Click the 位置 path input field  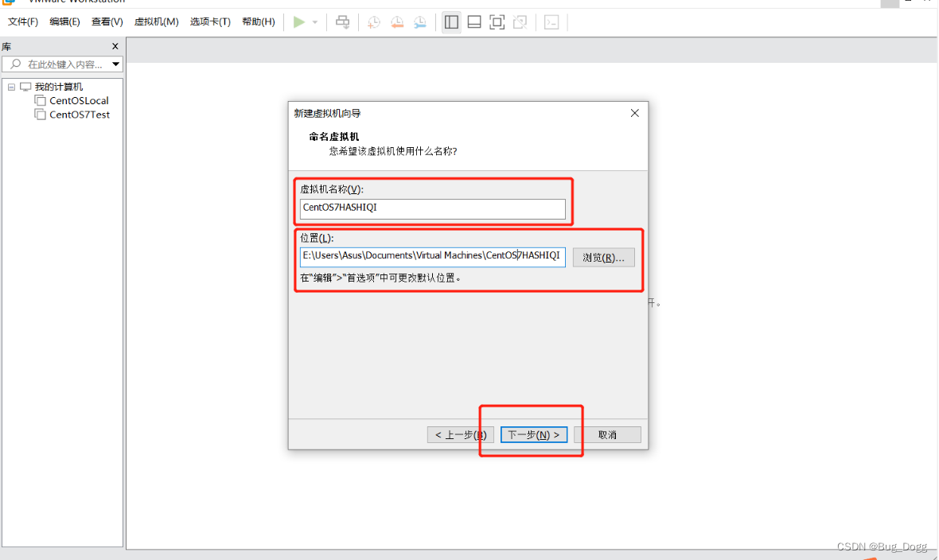(x=432, y=256)
